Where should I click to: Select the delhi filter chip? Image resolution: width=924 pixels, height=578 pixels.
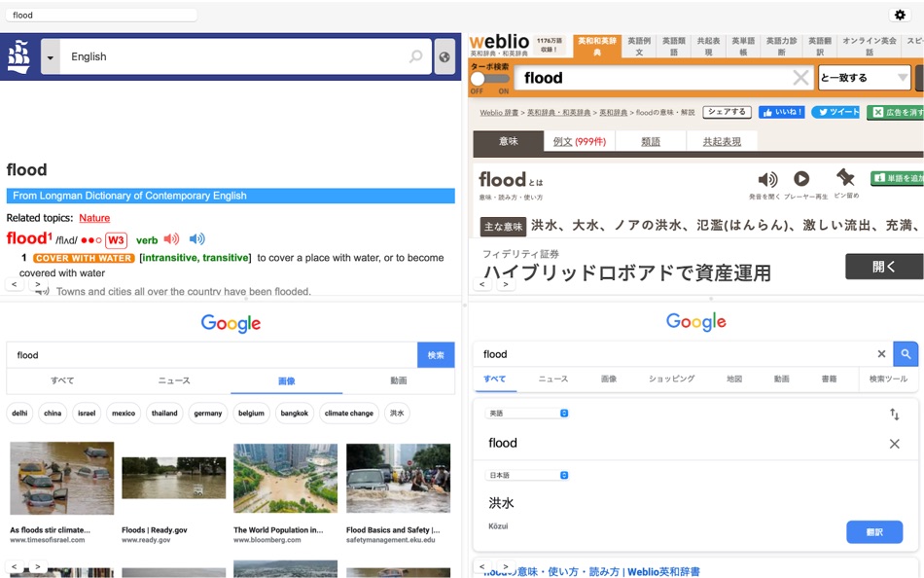pos(19,413)
